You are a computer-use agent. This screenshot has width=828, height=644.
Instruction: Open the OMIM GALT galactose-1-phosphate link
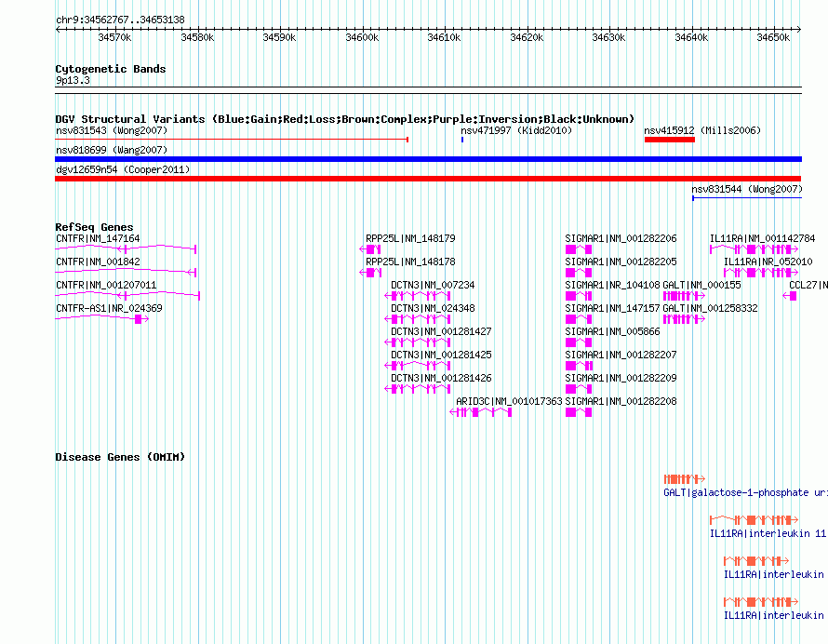click(745, 493)
